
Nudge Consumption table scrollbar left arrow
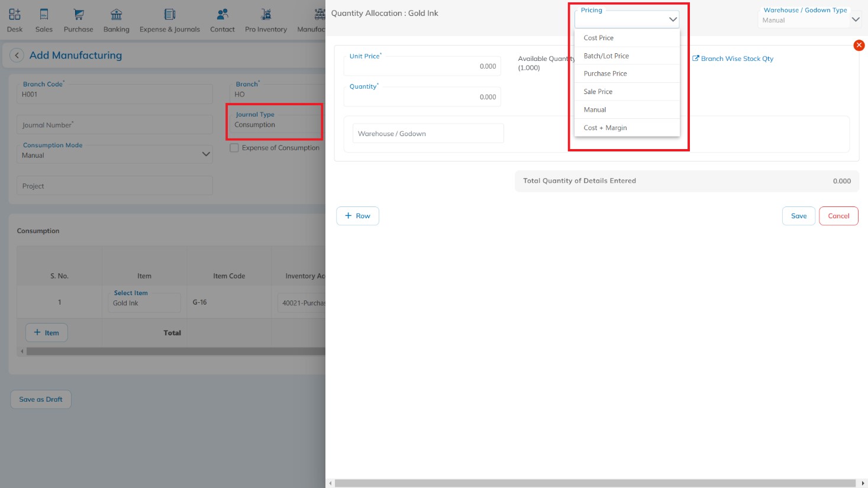22,351
